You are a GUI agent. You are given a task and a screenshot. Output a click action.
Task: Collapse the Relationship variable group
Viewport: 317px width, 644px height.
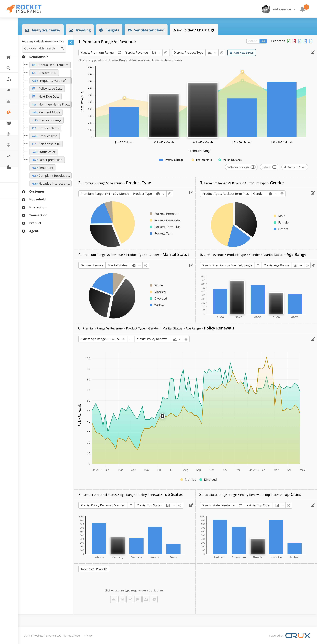pos(24,57)
